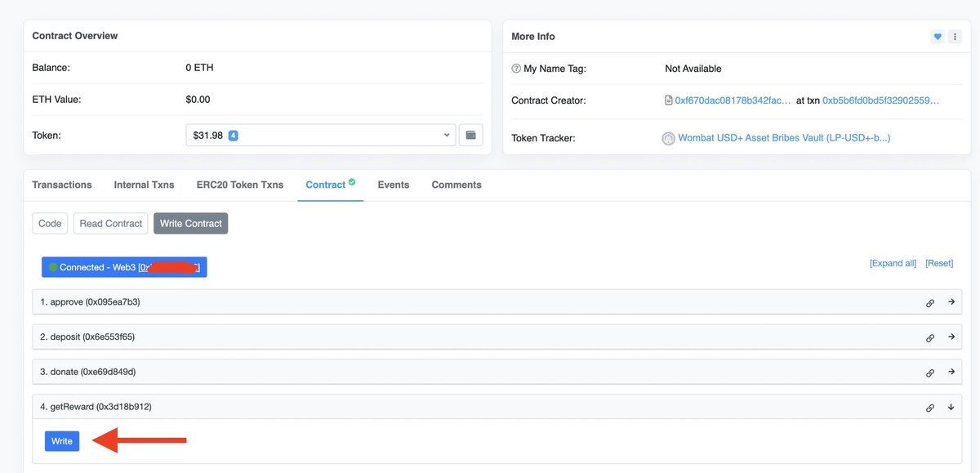Expand the deposit function arrow
Viewport: 980px width, 473px height.
tap(951, 337)
